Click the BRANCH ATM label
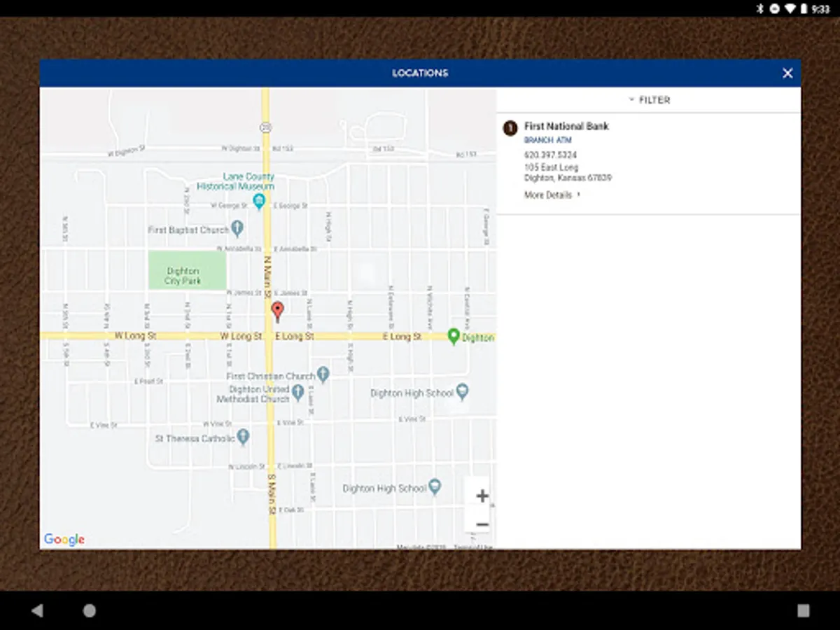840x630 pixels. click(x=547, y=141)
